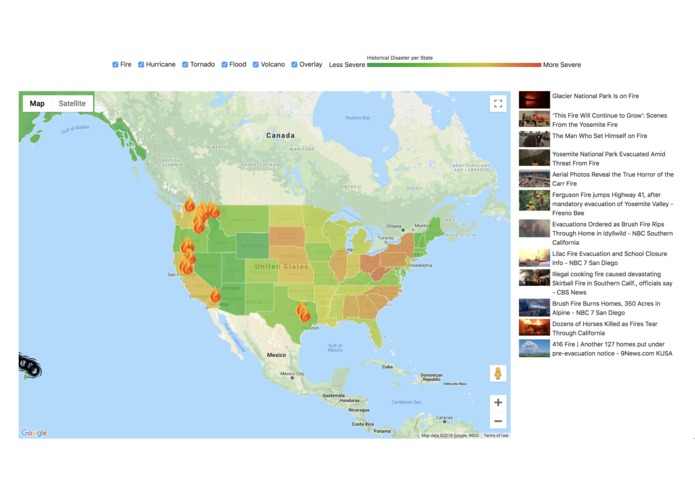Open 'Dozens of Horses Killed' article
This screenshot has width=695, height=494.
(605, 328)
